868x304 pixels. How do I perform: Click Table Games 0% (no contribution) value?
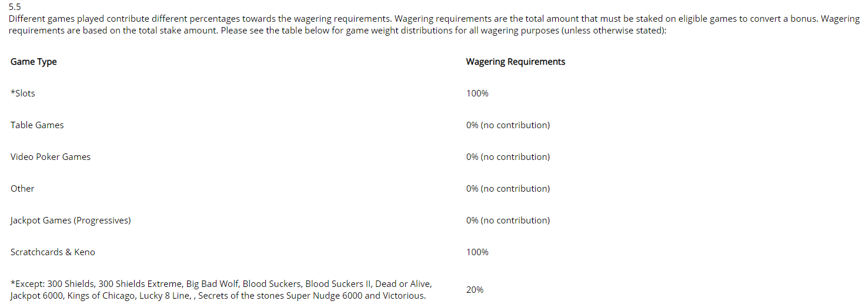point(508,125)
